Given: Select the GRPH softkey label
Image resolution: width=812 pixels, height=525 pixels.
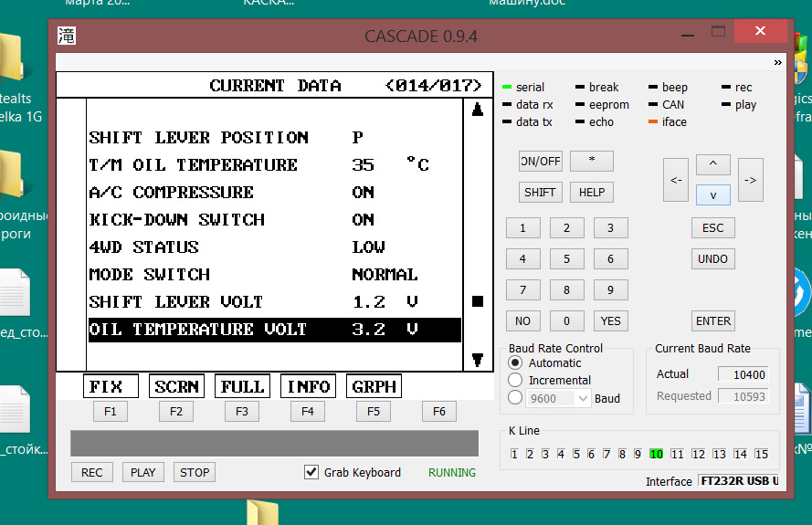Looking at the screenshot, I should point(374,386).
